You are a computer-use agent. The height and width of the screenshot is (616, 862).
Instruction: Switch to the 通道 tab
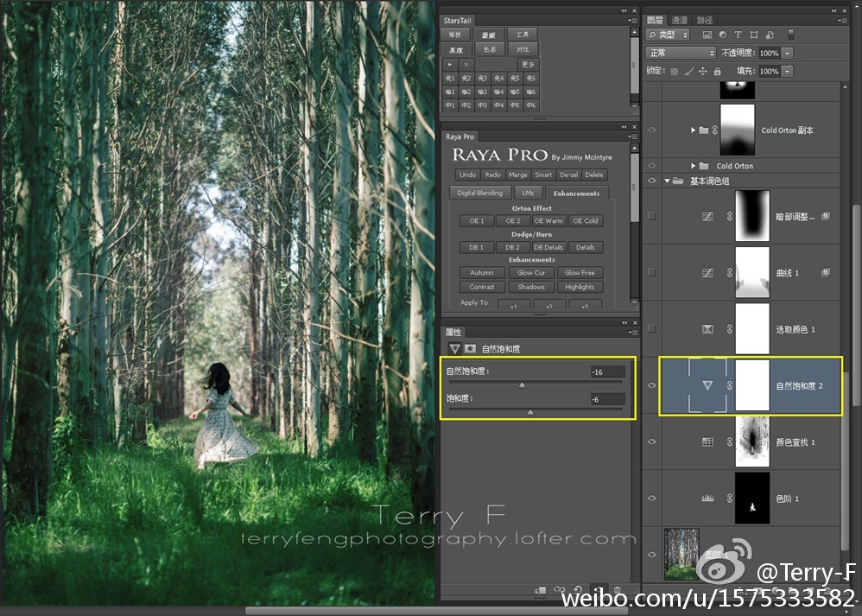(x=680, y=21)
